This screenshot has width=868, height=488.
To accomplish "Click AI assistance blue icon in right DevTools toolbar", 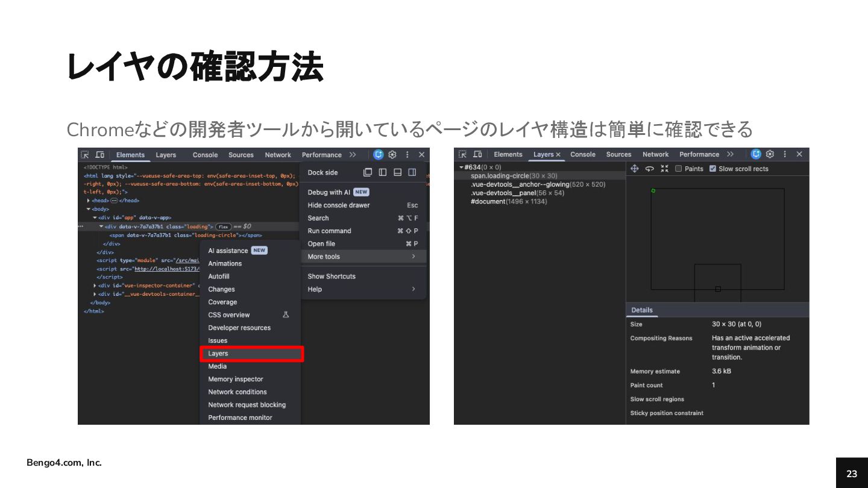I will [756, 154].
